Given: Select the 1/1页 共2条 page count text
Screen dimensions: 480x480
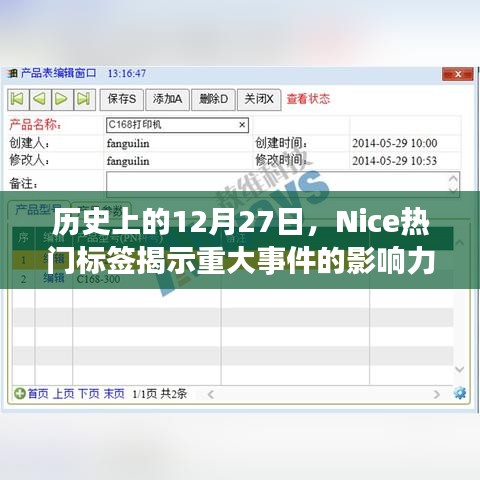Looking at the screenshot, I should 160,394.
